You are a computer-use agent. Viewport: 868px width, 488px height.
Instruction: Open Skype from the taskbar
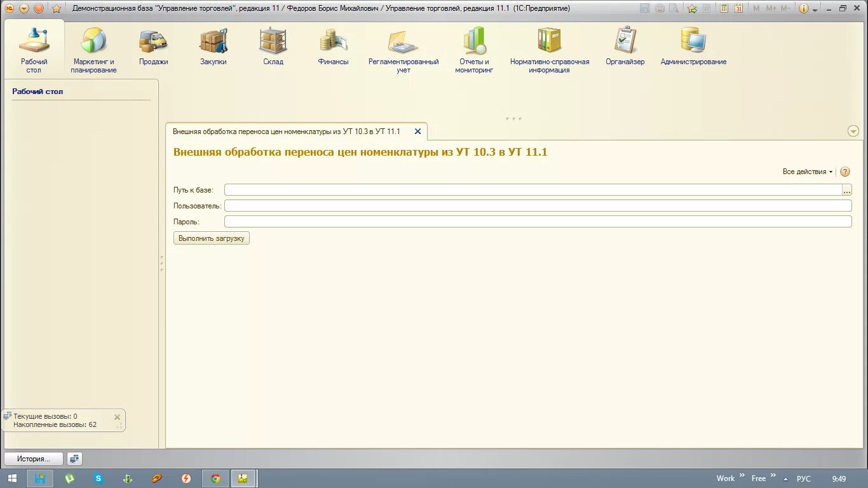point(98,478)
